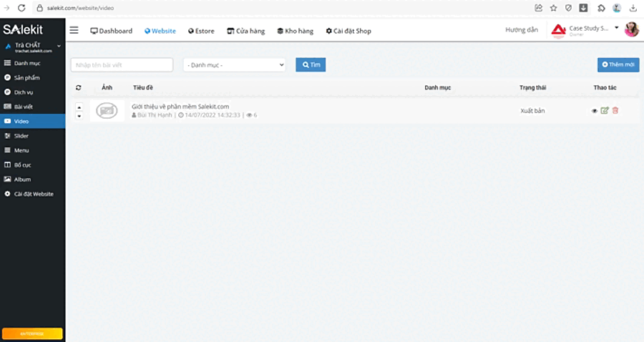Edit the video with the green pencil icon
Screen dimensions: 644x342
[605, 110]
